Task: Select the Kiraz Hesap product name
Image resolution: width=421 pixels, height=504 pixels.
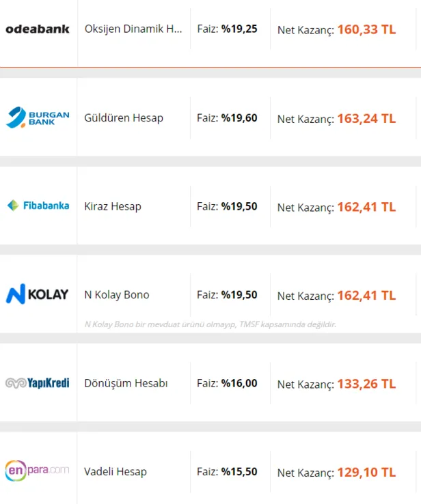Action: [x=113, y=206]
